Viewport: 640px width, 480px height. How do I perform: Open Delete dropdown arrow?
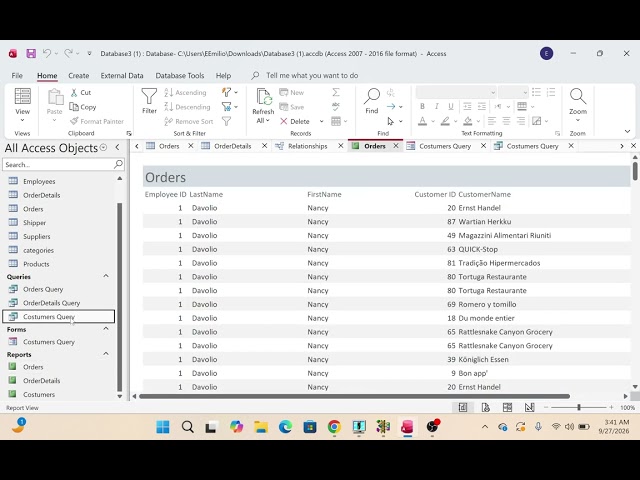click(322, 121)
